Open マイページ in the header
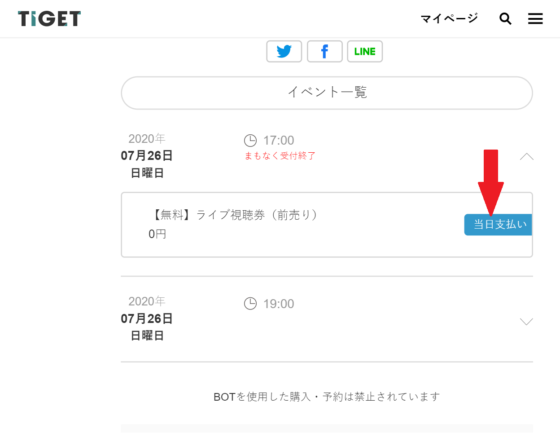This screenshot has width=560, height=433. click(449, 18)
